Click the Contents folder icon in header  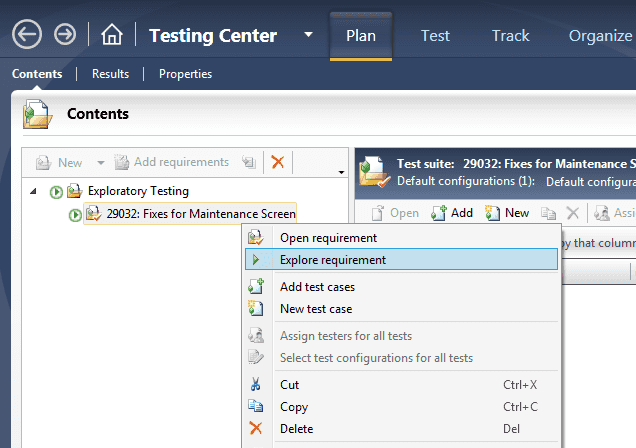click(x=38, y=114)
